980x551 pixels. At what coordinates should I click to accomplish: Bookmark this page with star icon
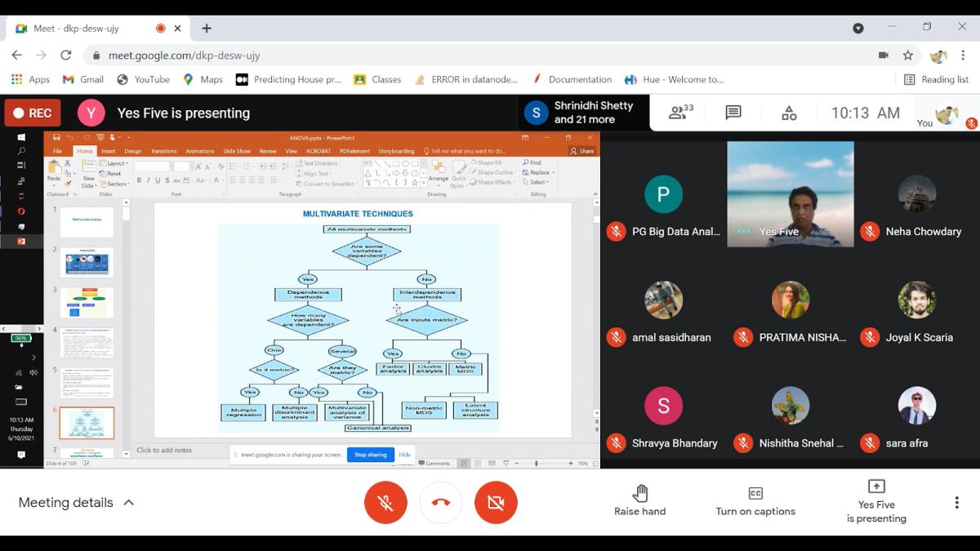click(907, 56)
